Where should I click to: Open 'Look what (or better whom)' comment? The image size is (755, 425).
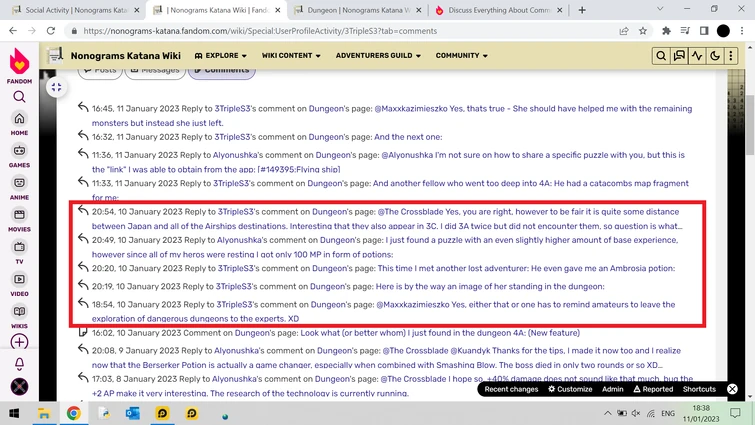[440, 333]
